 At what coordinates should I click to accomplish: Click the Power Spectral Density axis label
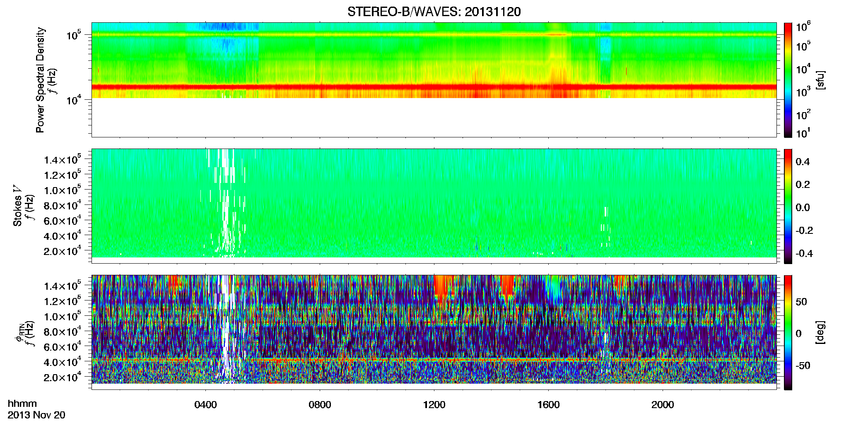(40, 80)
